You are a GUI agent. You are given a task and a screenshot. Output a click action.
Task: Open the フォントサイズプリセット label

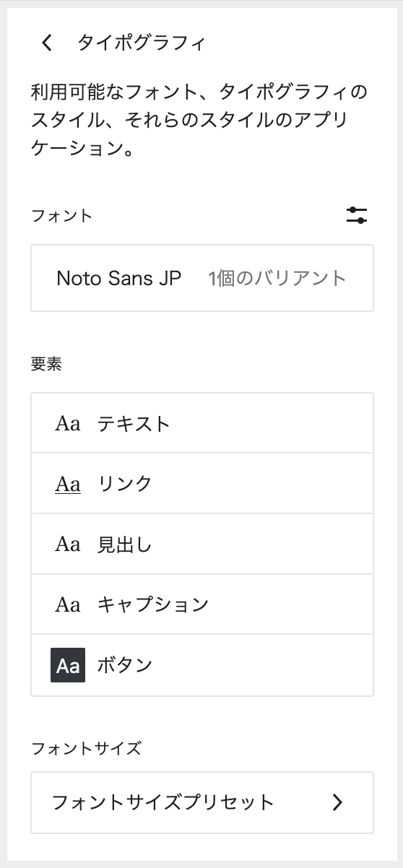[x=163, y=802]
